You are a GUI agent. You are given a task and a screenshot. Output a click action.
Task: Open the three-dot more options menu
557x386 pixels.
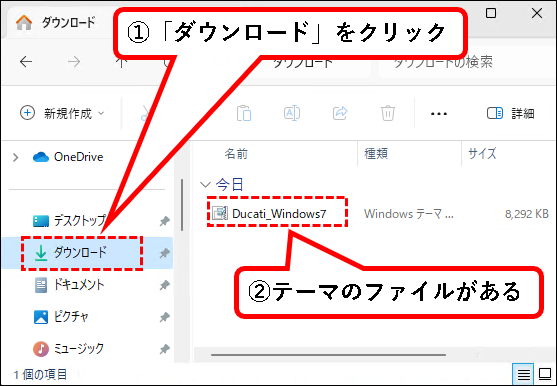[439, 114]
